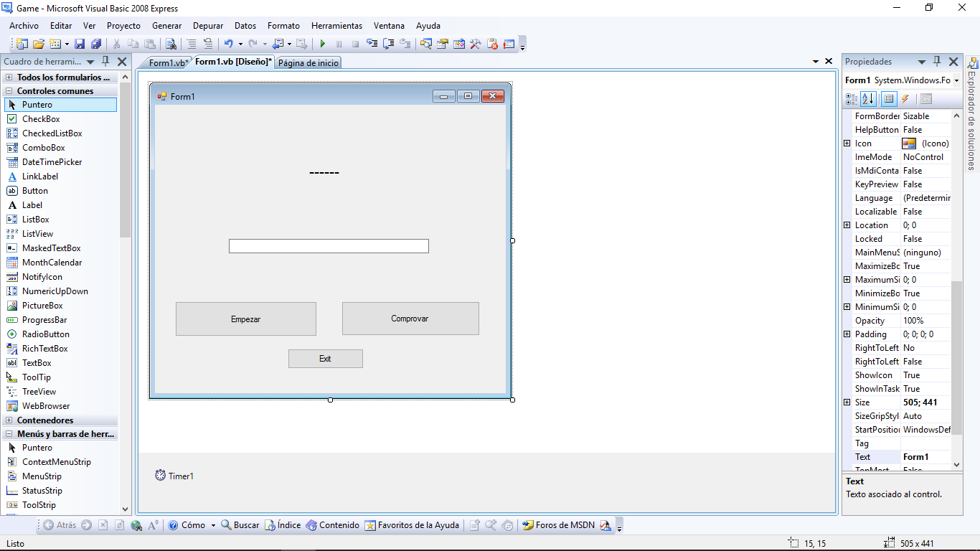Click the Step Over debug icon
The width and height of the screenshot is (980, 551).
tap(389, 44)
